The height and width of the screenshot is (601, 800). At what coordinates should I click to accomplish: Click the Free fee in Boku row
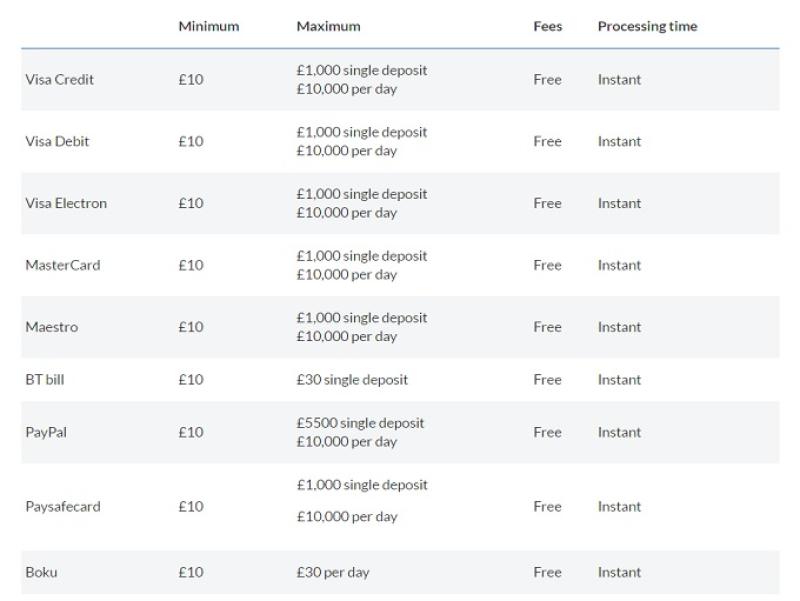point(547,573)
